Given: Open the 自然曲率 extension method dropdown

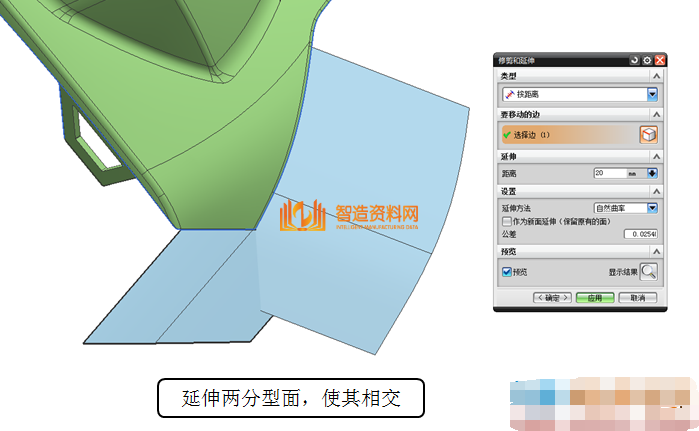Looking at the screenshot, I should point(652,208).
